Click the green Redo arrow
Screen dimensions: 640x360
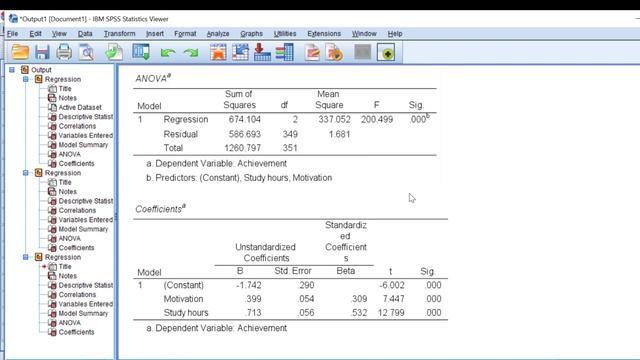[x=191, y=53]
